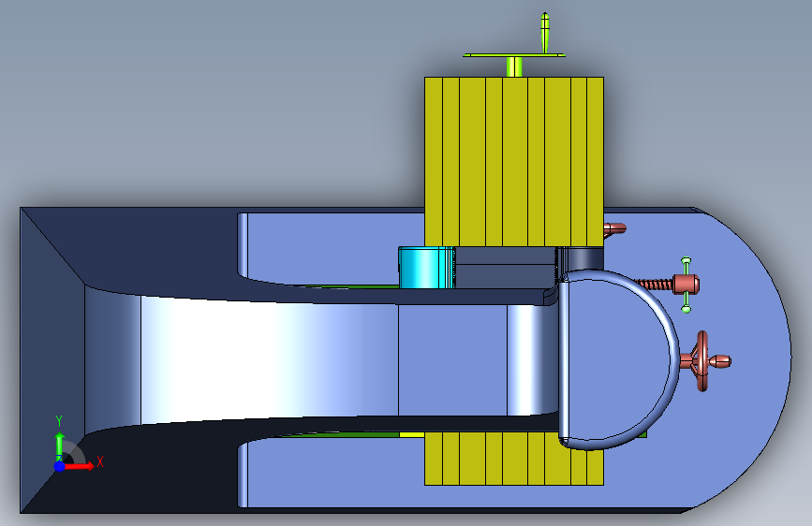Viewport: 812px width, 526px height.
Task: Click the blue Z axis dot of the triad
Action: coord(60,466)
